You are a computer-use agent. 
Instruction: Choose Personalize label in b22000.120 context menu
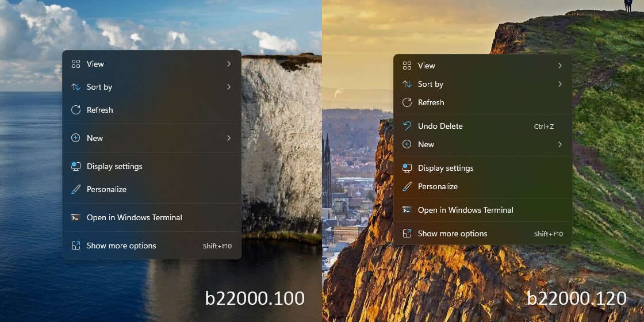click(438, 186)
